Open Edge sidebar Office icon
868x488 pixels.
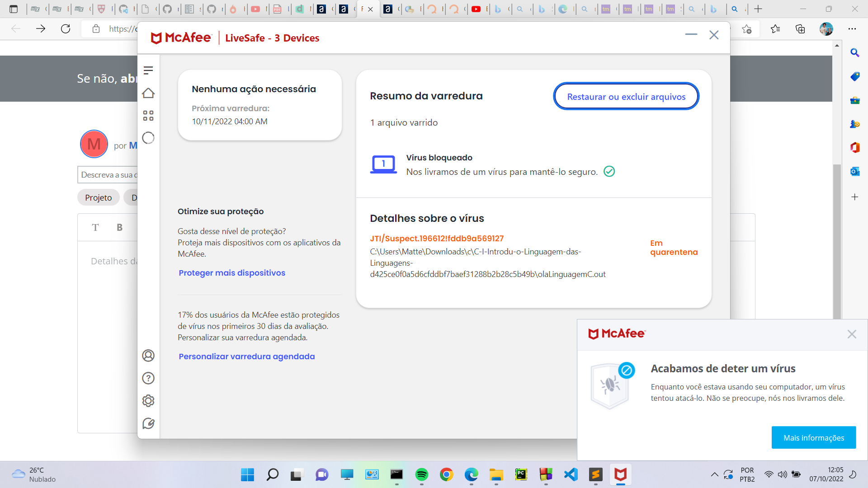click(855, 147)
